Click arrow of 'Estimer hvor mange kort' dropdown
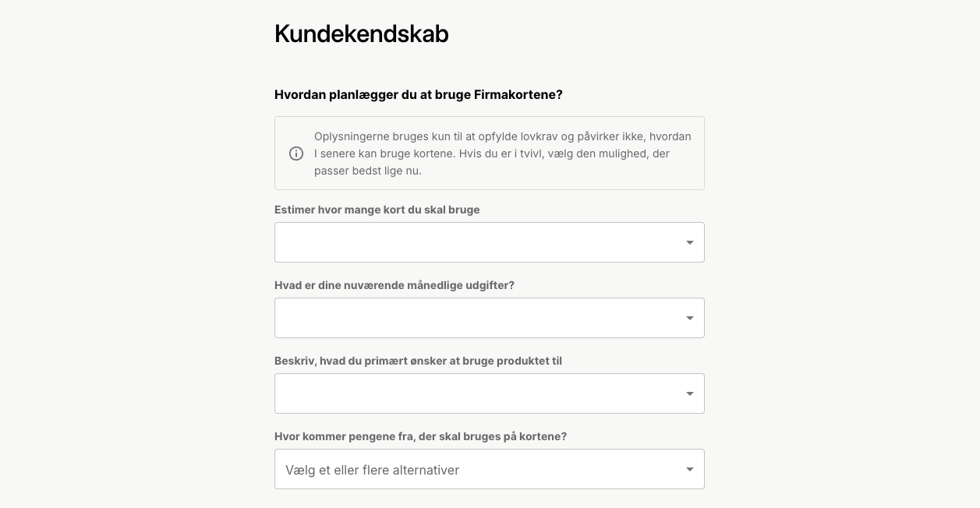 690,243
